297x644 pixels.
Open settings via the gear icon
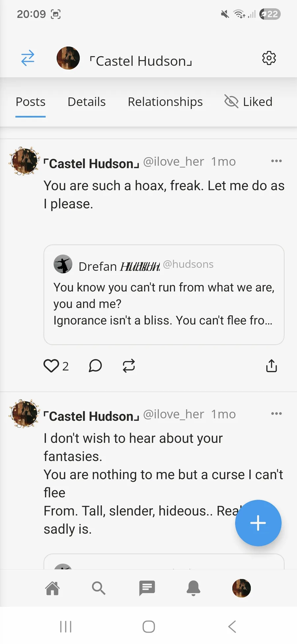pos(269,58)
